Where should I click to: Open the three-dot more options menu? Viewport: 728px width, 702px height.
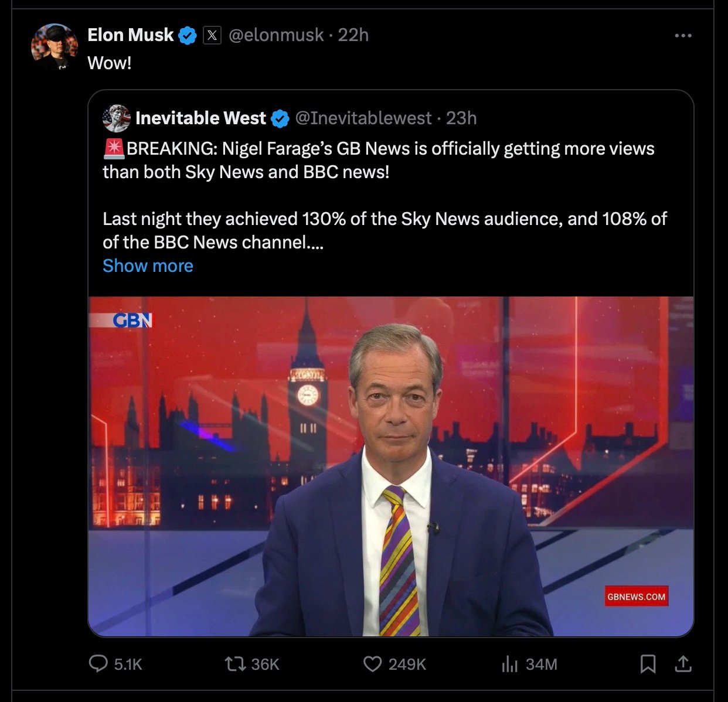click(x=683, y=36)
